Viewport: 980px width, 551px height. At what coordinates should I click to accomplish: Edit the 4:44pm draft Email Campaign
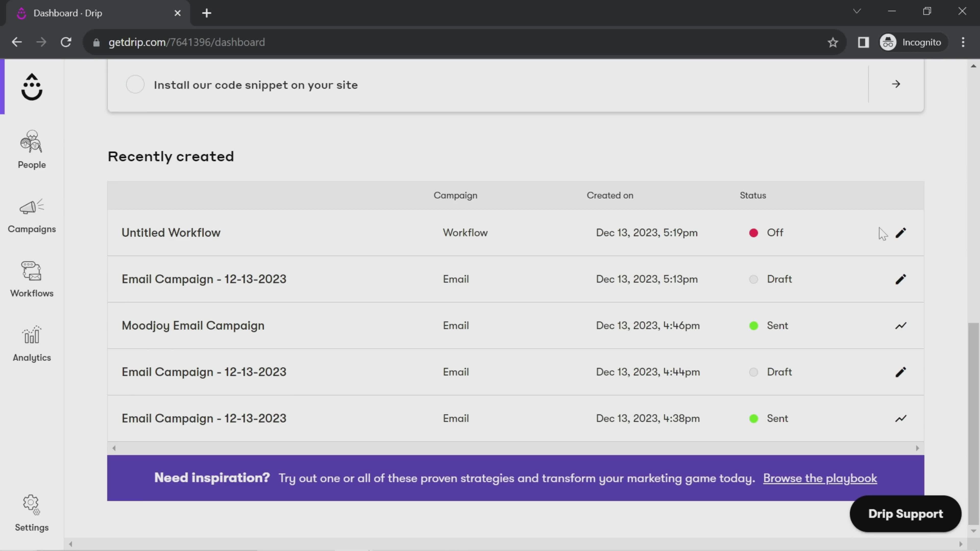click(900, 372)
